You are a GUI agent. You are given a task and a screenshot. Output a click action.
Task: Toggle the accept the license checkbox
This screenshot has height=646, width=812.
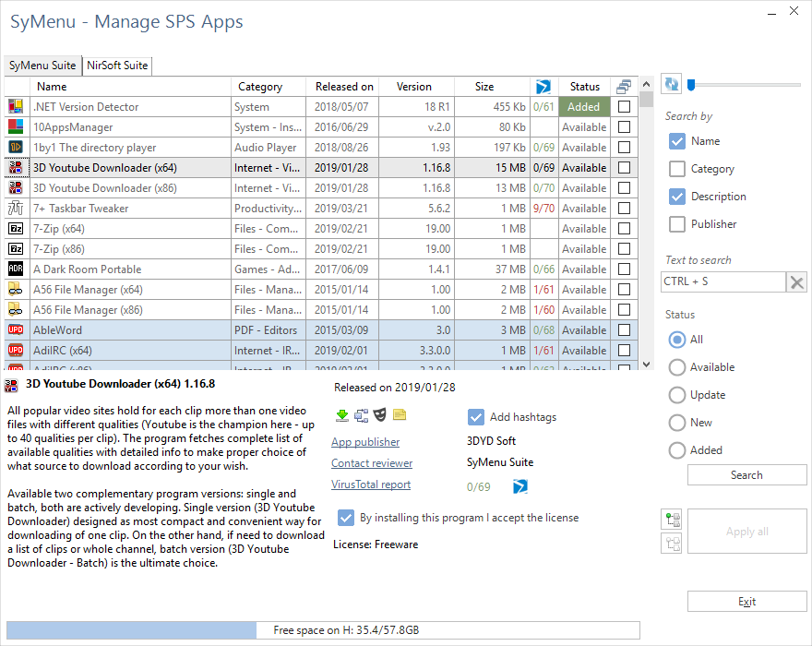345,518
